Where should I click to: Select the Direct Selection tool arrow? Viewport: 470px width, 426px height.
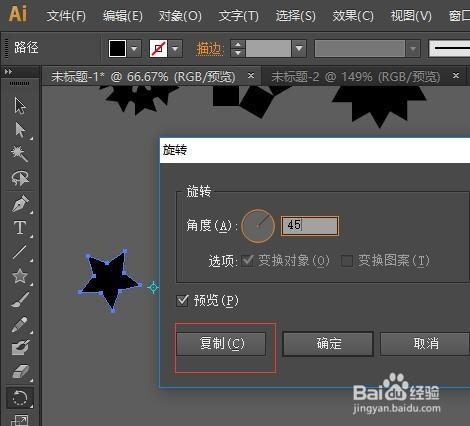coord(20,130)
